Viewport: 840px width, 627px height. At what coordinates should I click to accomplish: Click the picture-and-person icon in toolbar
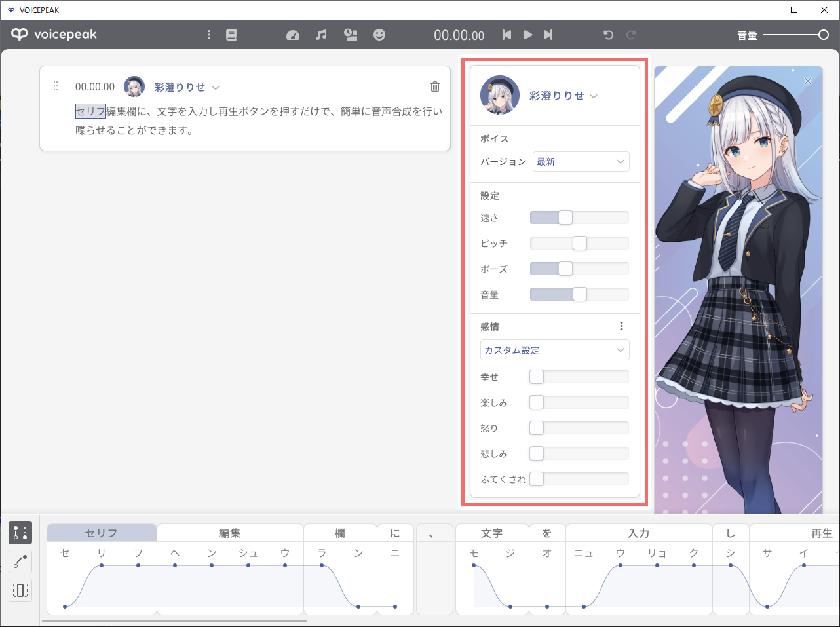point(351,35)
